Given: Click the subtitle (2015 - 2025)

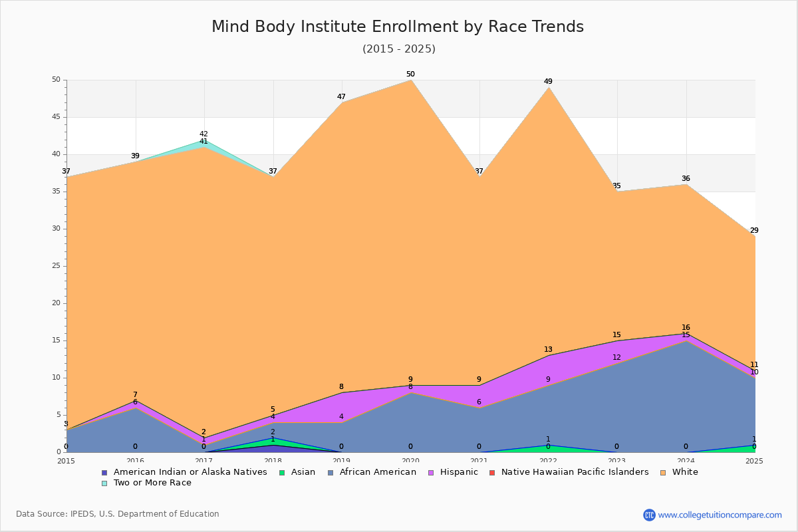Looking at the screenshot, I should tap(399, 49).
